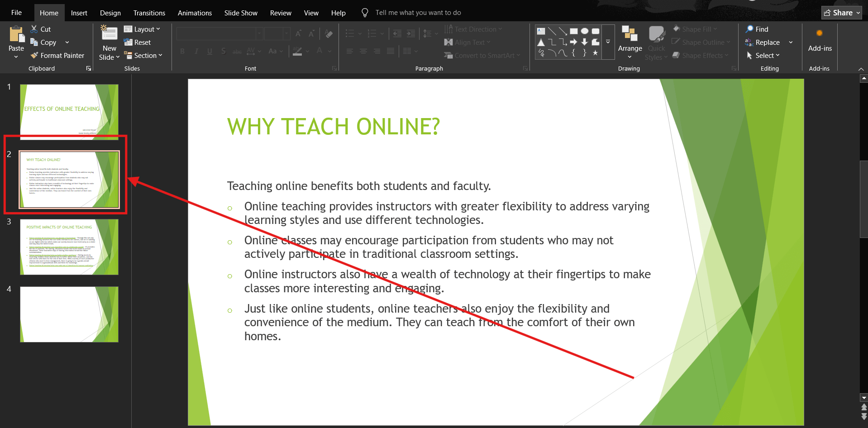Switch to the Transitions ribbon tab
Viewport: 868px width, 428px height.
tap(149, 12)
